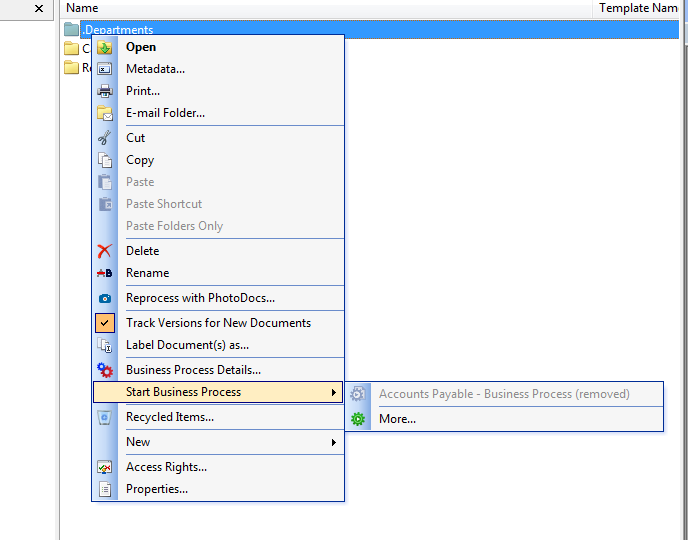Click the AB Rename icon
Screen dimensions: 688x540
pyautogui.click(x=104, y=273)
